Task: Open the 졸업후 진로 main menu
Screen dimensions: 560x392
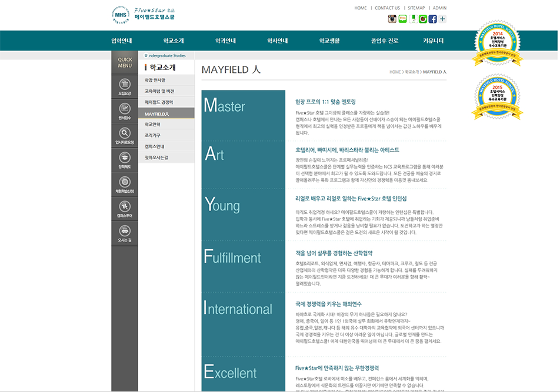Action: (384, 41)
